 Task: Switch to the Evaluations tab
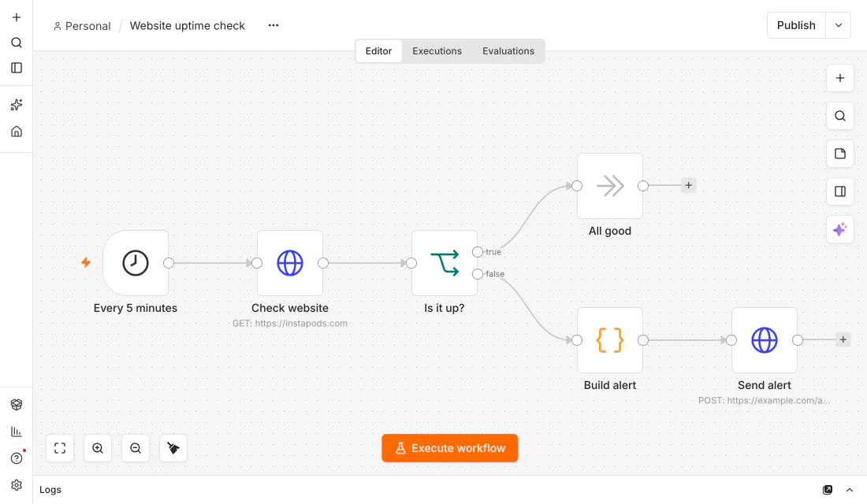[x=508, y=51]
